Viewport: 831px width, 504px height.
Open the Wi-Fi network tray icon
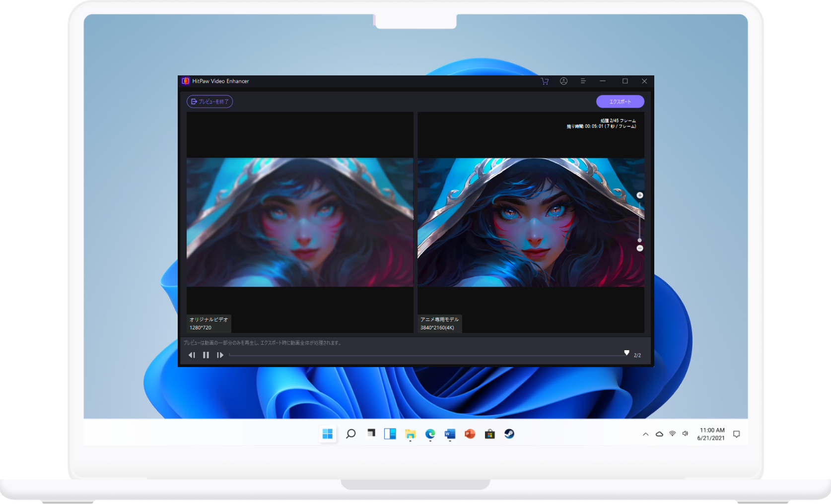pyautogui.click(x=672, y=434)
